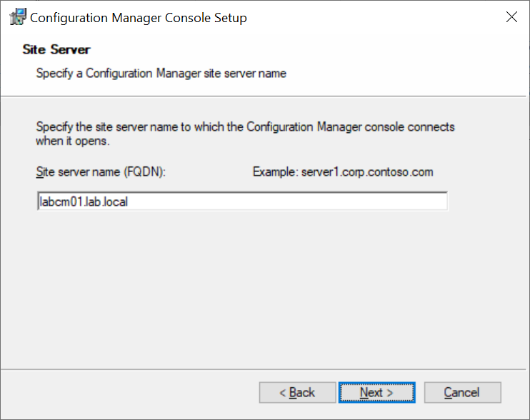Cancel the console setup wizard
The height and width of the screenshot is (420, 530).
[462, 392]
